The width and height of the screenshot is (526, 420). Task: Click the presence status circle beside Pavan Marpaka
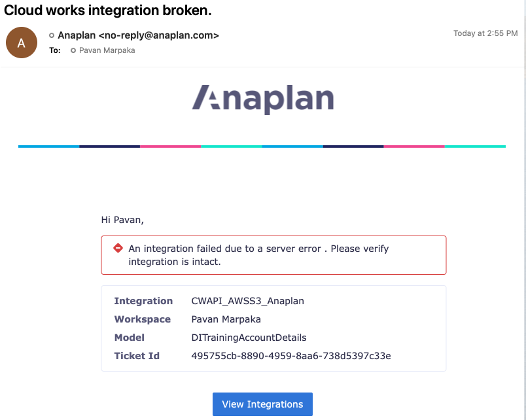tap(73, 50)
